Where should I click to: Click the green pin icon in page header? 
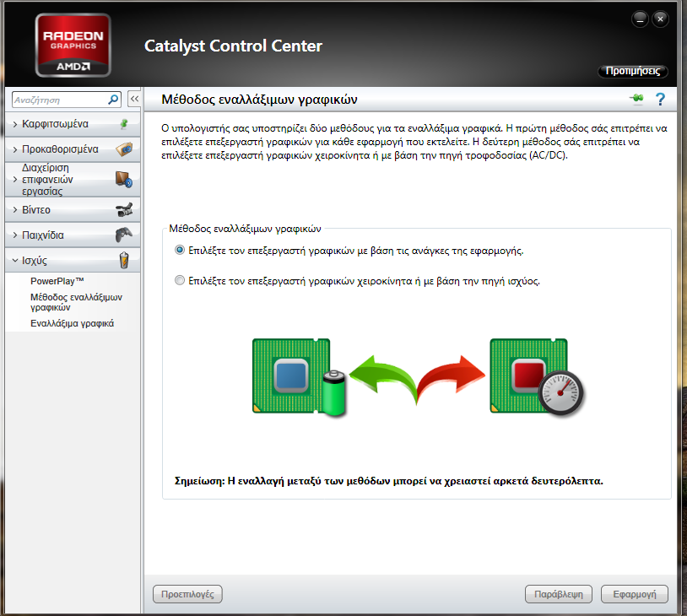click(x=636, y=99)
